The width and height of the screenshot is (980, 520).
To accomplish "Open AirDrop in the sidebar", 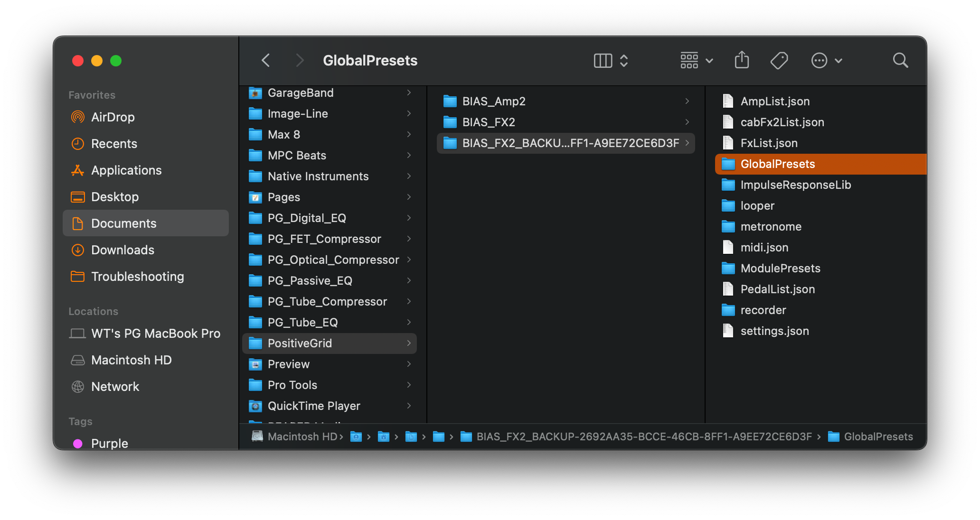I will [x=146, y=117].
